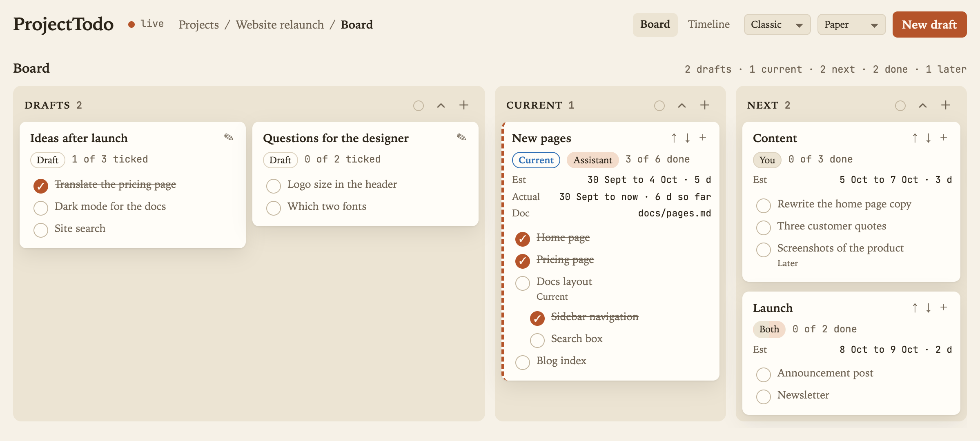Tick the Announcement post task
Viewport: 980px width, 441px height.
pyautogui.click(x=764, y=374)
